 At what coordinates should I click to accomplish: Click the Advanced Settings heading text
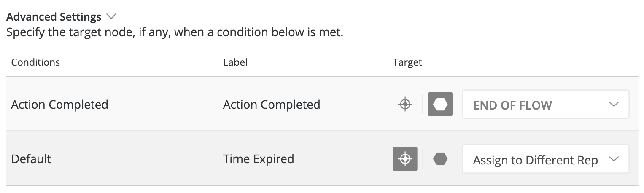54,17
